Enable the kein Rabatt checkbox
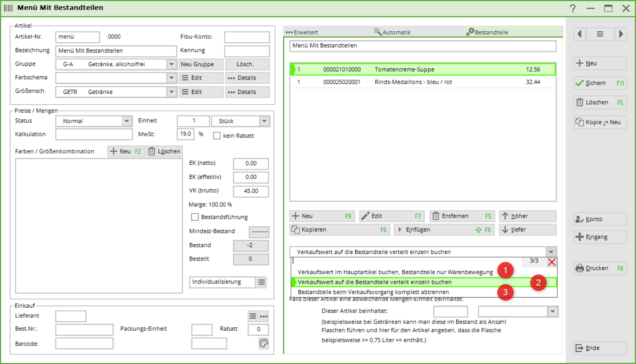The width and height of the screenshot is (636, 364). [x=217, y=136]
